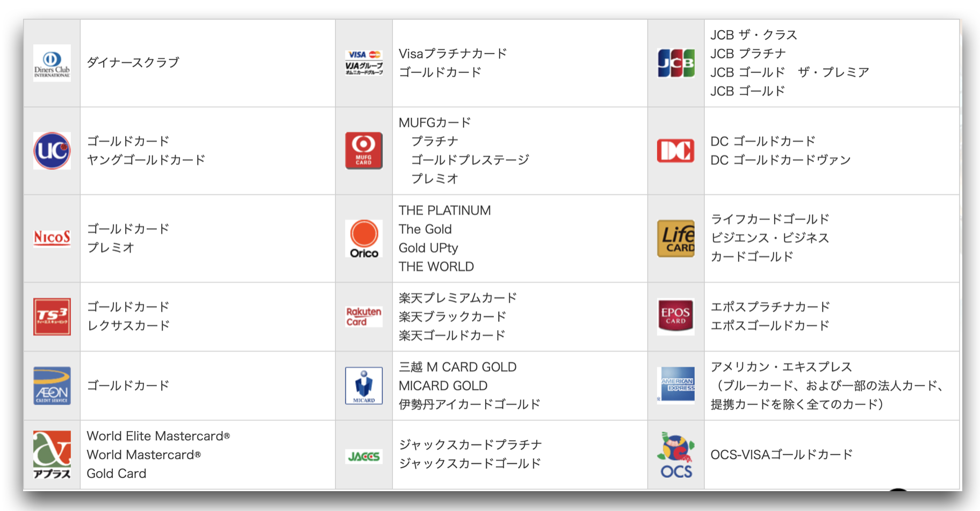This screenshot has width=980, height=511.
Task: Click the アプラス logo
Action: (52, 455)
